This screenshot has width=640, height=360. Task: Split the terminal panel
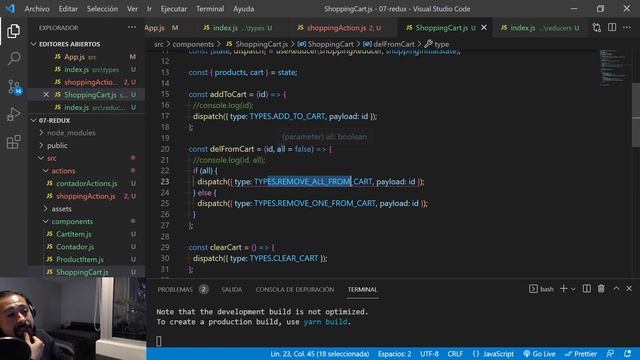587,289
